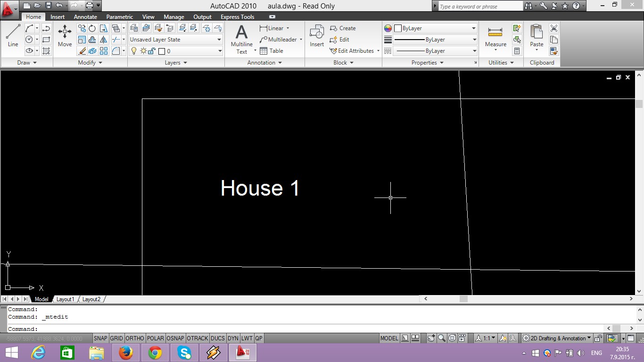
Task: Click MODEL space button in status bar
Action: click(x=389, y=338)
